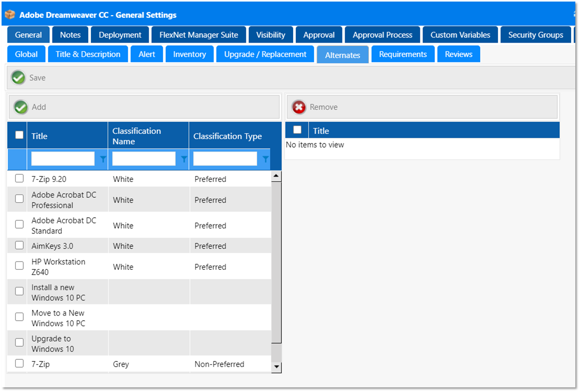
Task: Check the Upgrade to Windows 10 checkbox
Action: (19, 342)
